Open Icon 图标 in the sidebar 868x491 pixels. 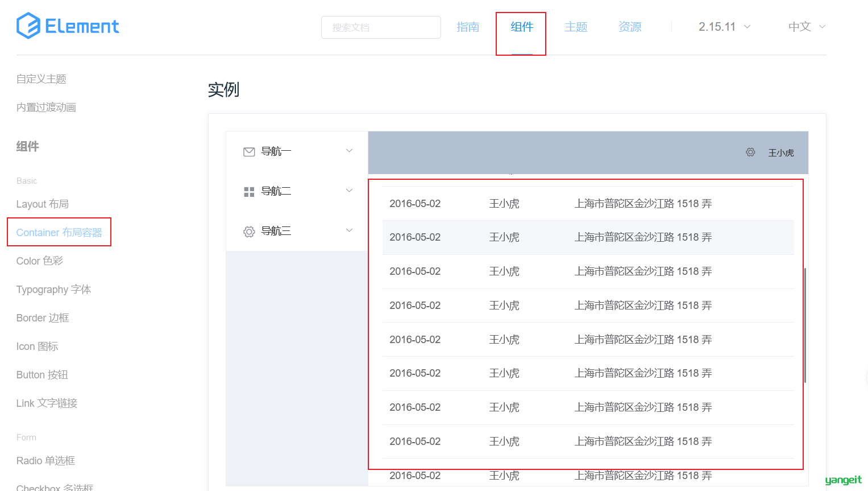(x=38, y=346)
